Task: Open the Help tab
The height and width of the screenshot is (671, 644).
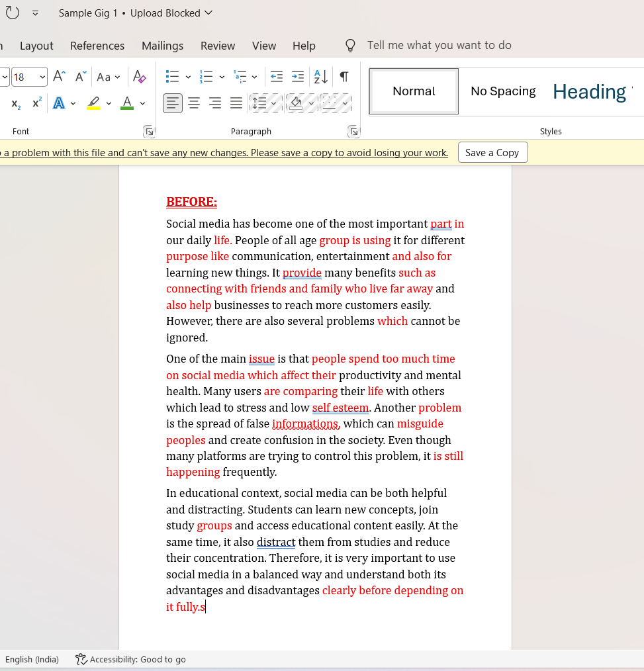Action: coord(304,46)
